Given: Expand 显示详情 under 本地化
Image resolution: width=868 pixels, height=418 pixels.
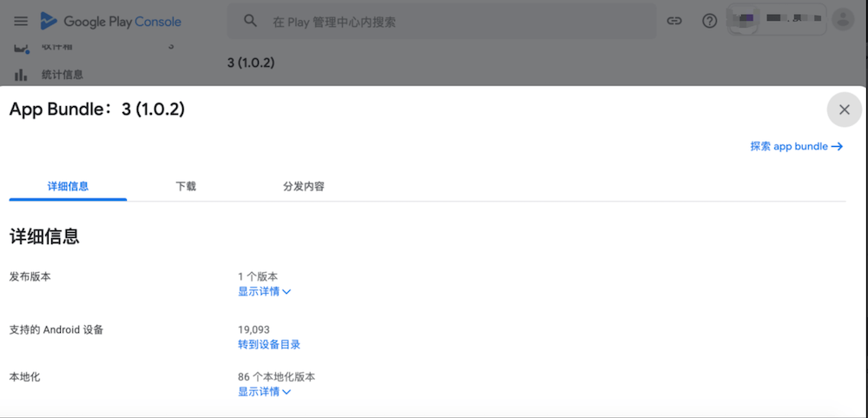Looking at the screenshot, I should pyautogui.click(x=264, y=392).
